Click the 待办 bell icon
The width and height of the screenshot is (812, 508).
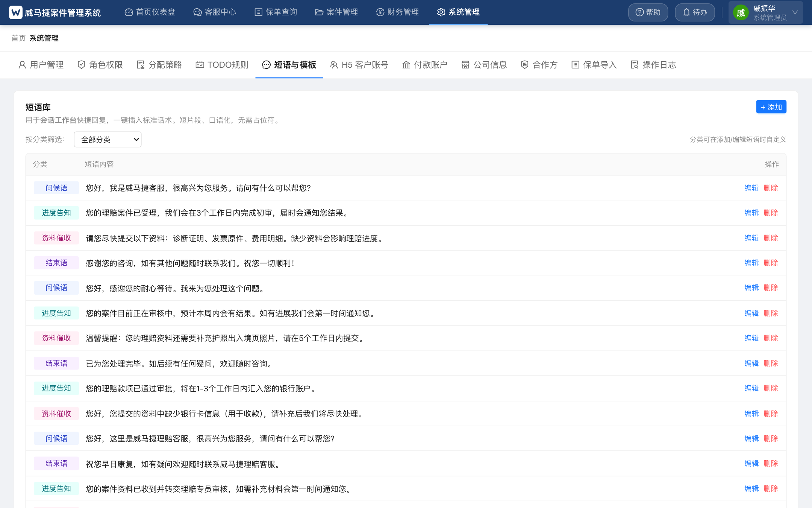pos(686,12)
